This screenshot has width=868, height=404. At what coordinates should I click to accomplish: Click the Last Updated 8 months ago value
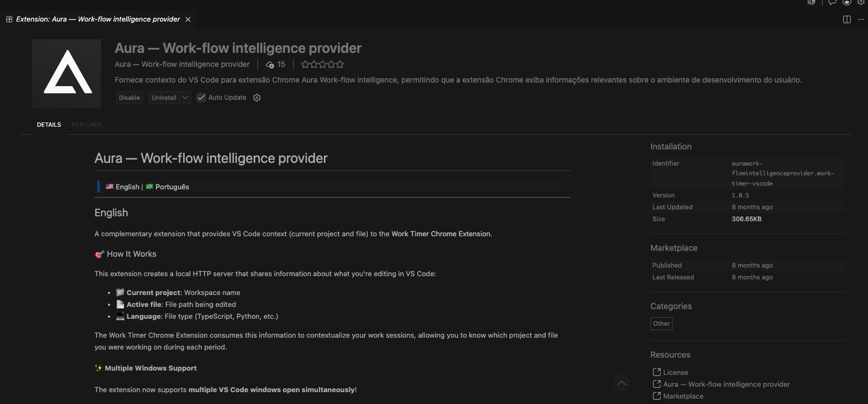(x=752, y=207)
